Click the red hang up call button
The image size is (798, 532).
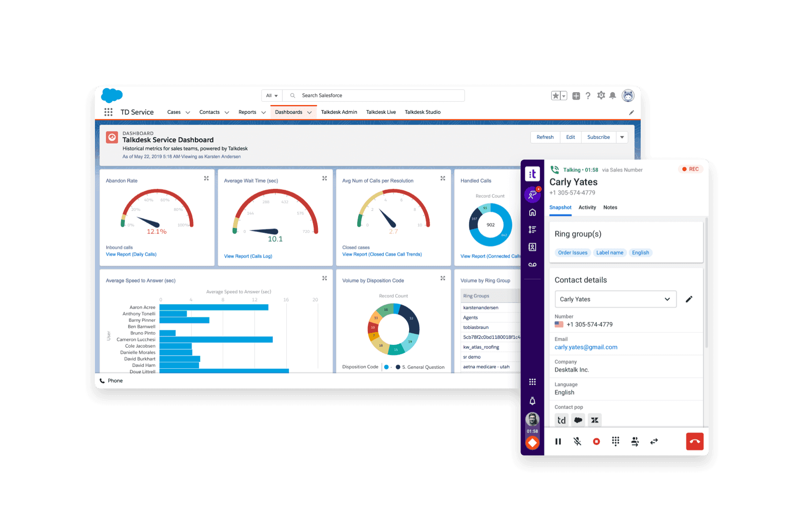694,441
